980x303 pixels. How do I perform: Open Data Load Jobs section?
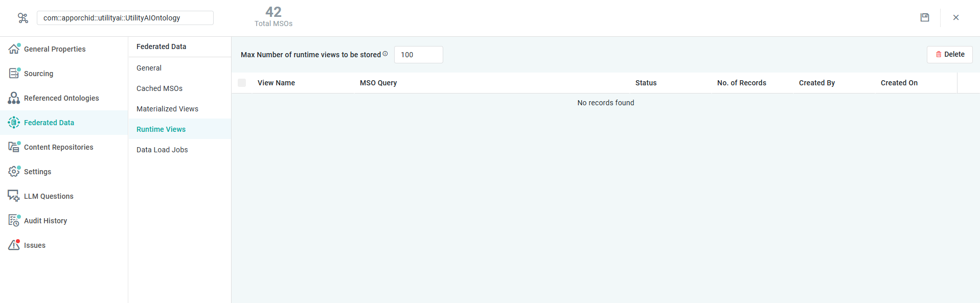click(x=162, y=150)
